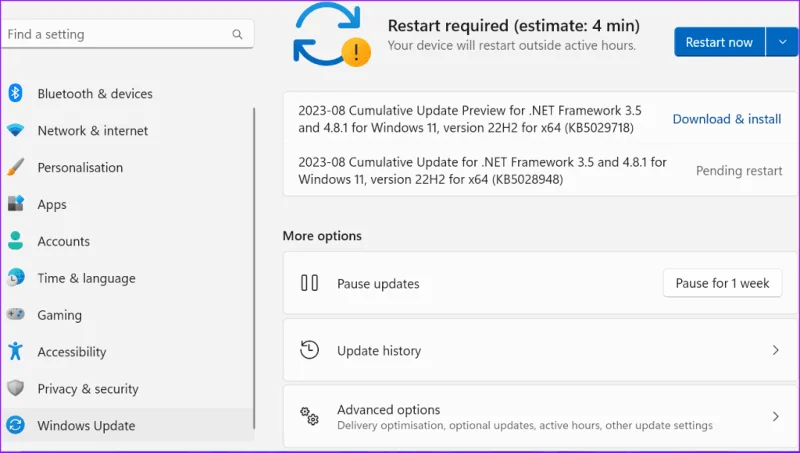Expand Update history chevron
800x453 pixels.
(776, 350)
